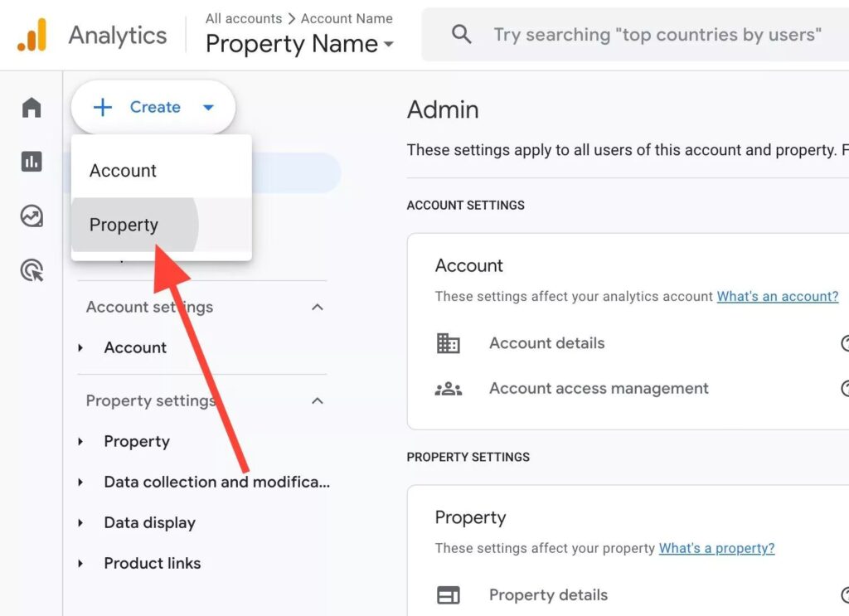Click the Google Analytics logo

[x=33, y=34]
